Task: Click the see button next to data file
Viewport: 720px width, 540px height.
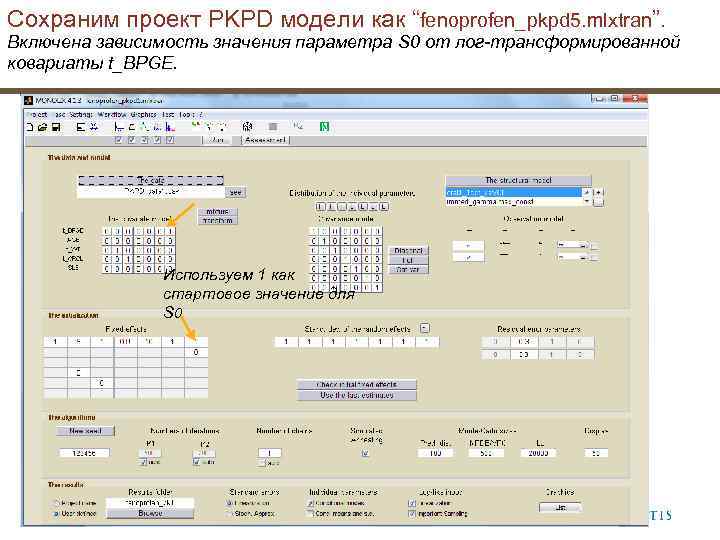Action: coord(236,192)
